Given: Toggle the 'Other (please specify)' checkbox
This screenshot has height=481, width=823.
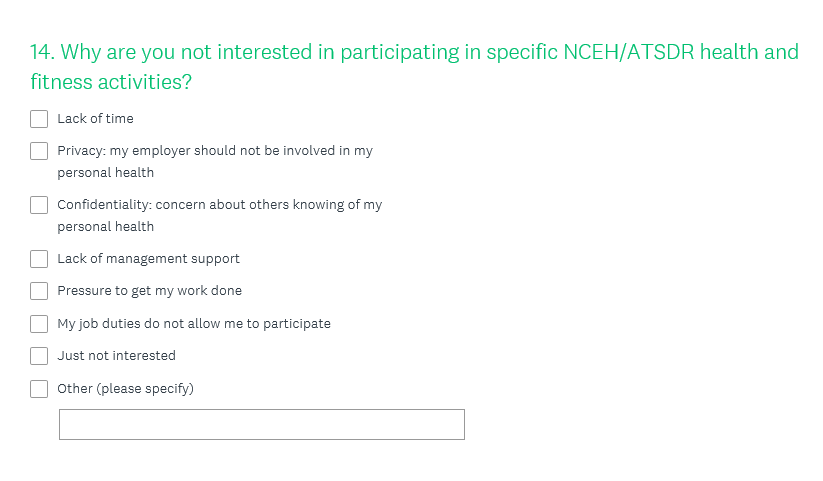Looking at the screenshot, I should tap(39, 389).
